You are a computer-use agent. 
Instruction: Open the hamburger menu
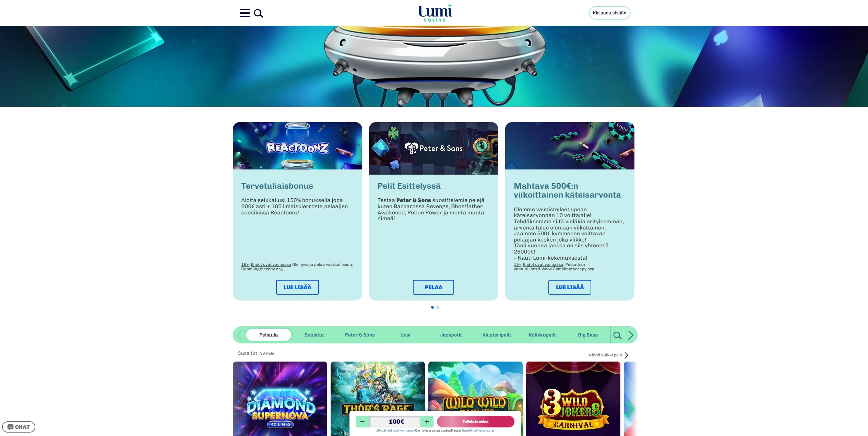coord(245,13)
